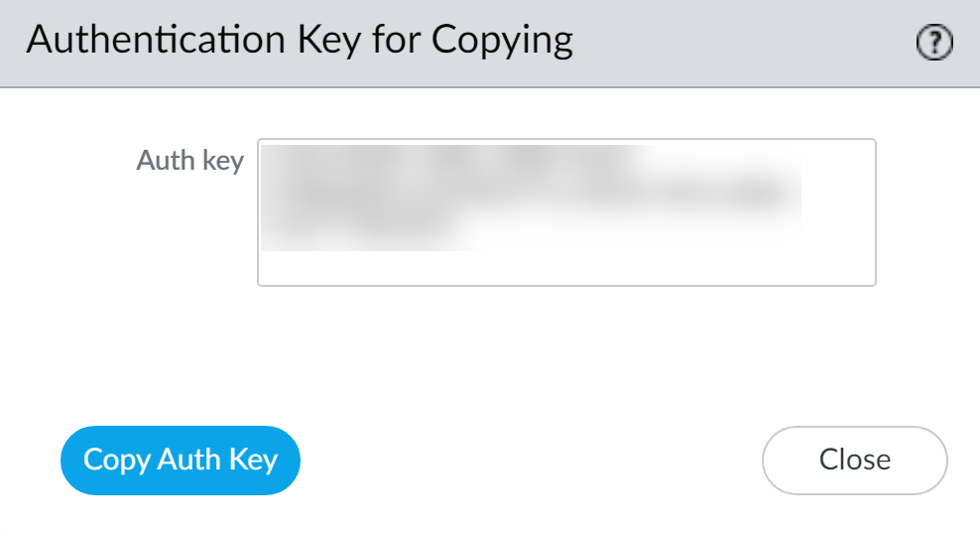Tap the help icon in the title bar
The image size is (980, 533).
pos(934,43)
